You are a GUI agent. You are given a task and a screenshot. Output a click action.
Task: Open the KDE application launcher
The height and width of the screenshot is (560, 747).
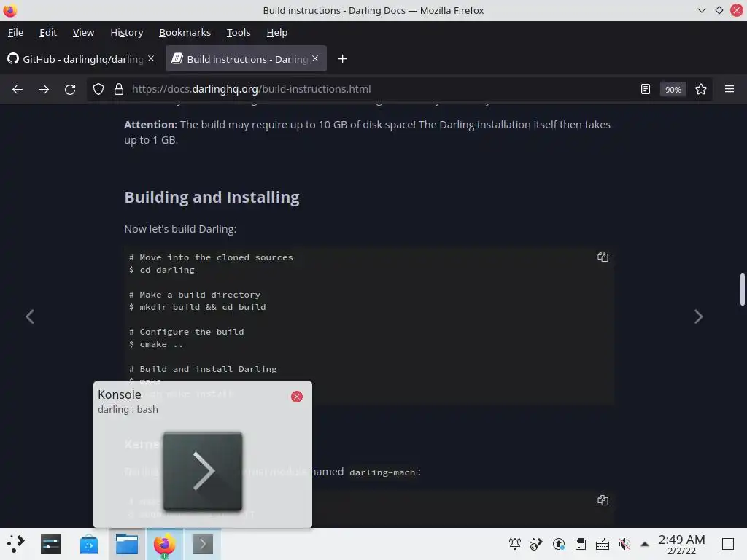click(15, 544)
